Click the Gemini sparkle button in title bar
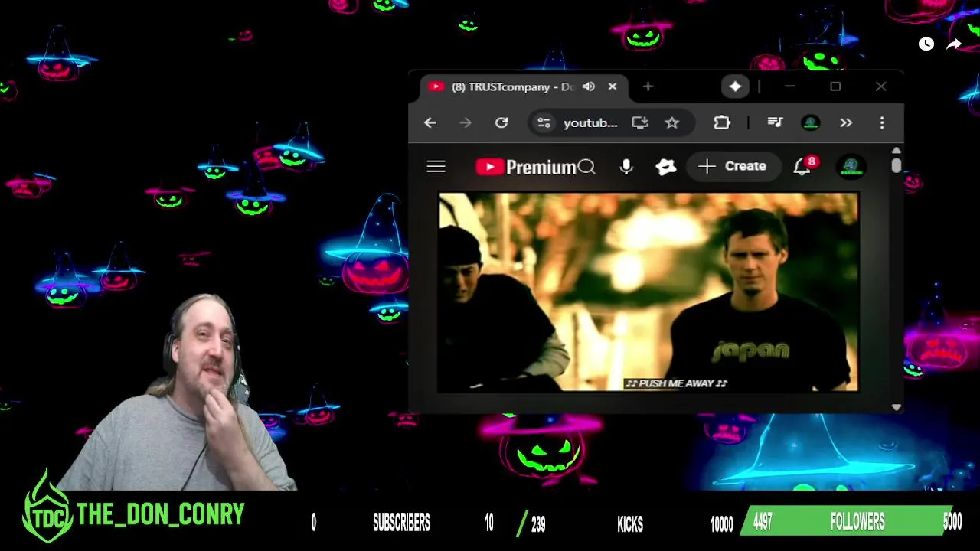980x551 pixels. pos(735,86)
